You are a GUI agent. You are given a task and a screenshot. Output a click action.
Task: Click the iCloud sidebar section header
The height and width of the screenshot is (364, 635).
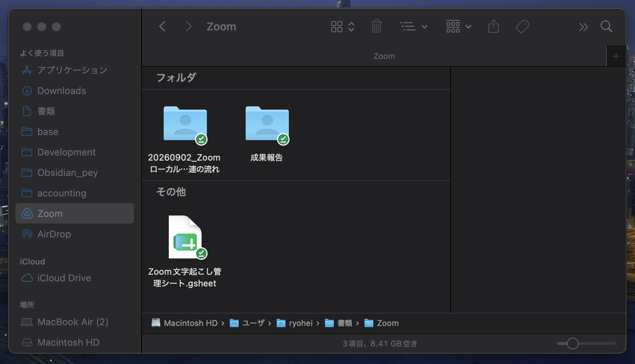tap(32, 262)
